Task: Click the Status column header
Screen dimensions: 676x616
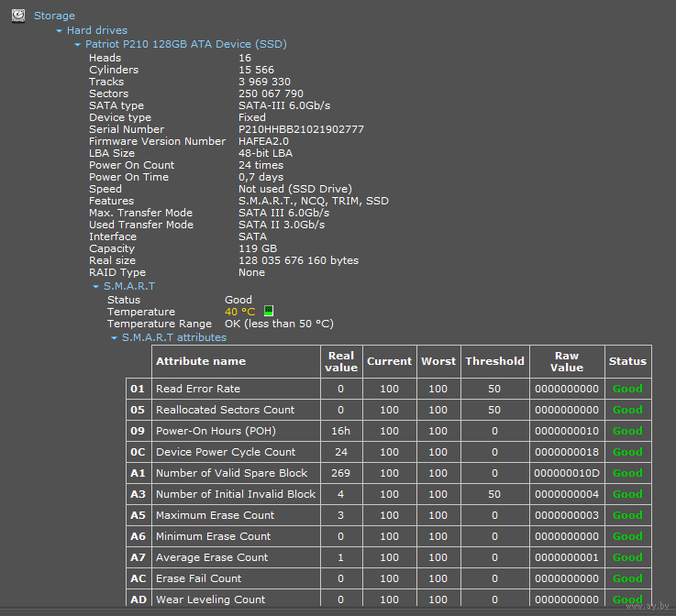Action: (627, 361)
